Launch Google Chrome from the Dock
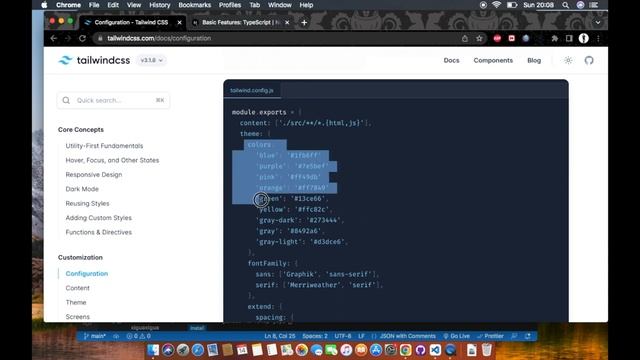Viewport: 640px width, 360px height. (x=405, y=350)
